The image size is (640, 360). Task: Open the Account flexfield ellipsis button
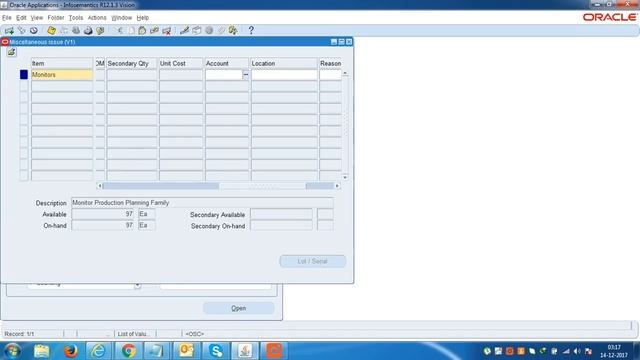246,75
